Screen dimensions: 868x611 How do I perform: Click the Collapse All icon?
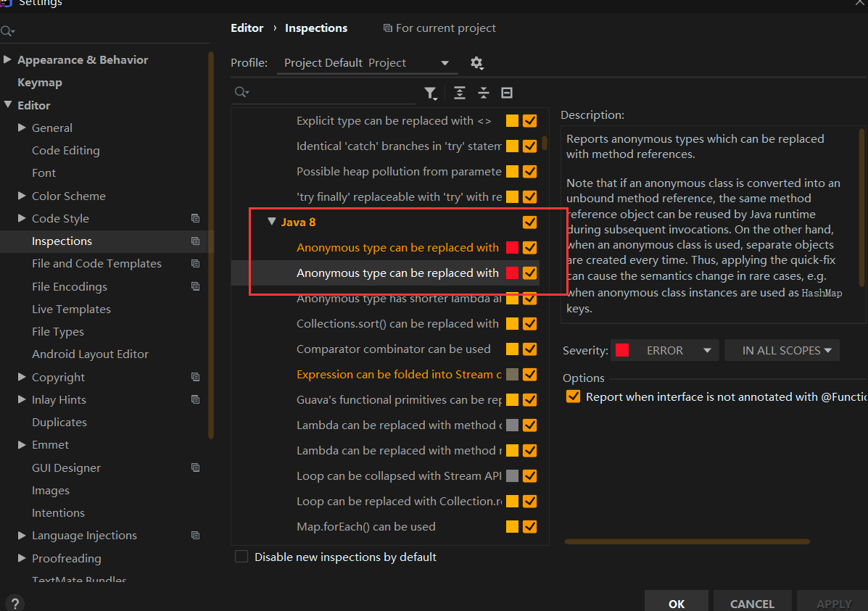(x=484, y=93)
